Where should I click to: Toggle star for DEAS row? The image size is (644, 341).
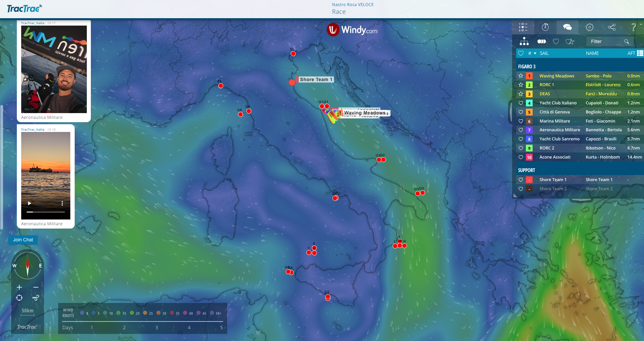pyautogui.click(x=521, y=94)
